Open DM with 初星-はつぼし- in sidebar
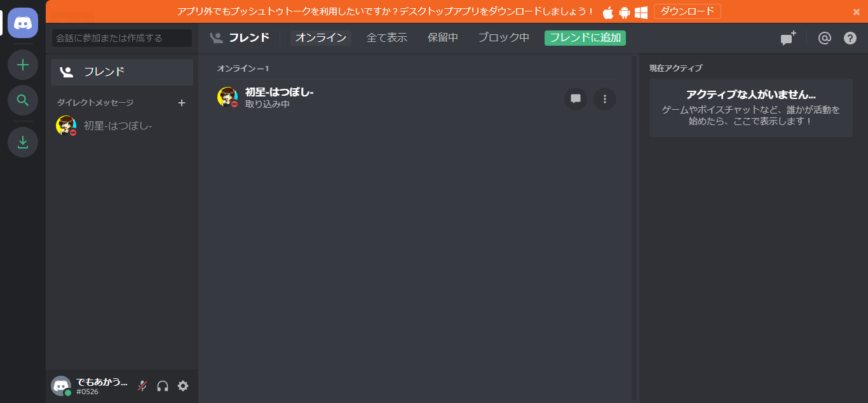 (x=122, y=126)
